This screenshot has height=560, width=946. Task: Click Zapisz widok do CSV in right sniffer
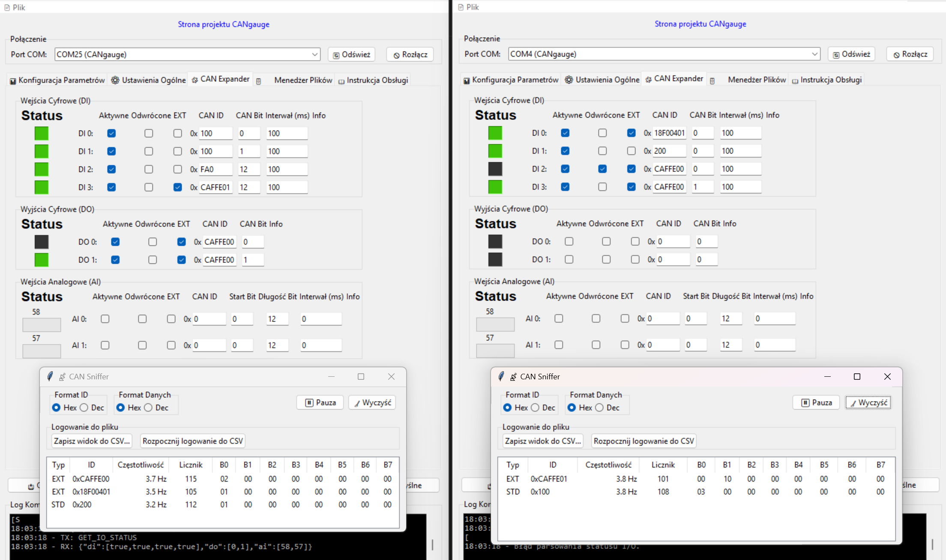pos(543,441)
